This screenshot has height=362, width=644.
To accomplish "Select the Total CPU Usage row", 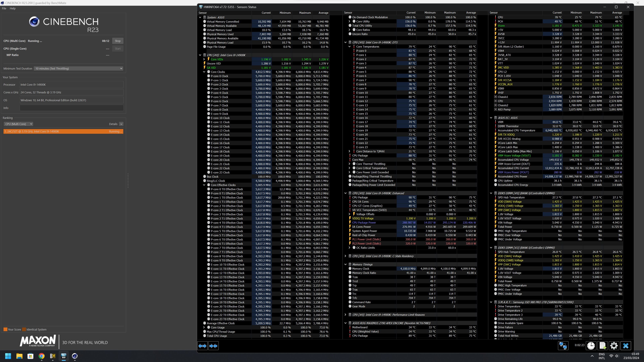I will 266,336.
